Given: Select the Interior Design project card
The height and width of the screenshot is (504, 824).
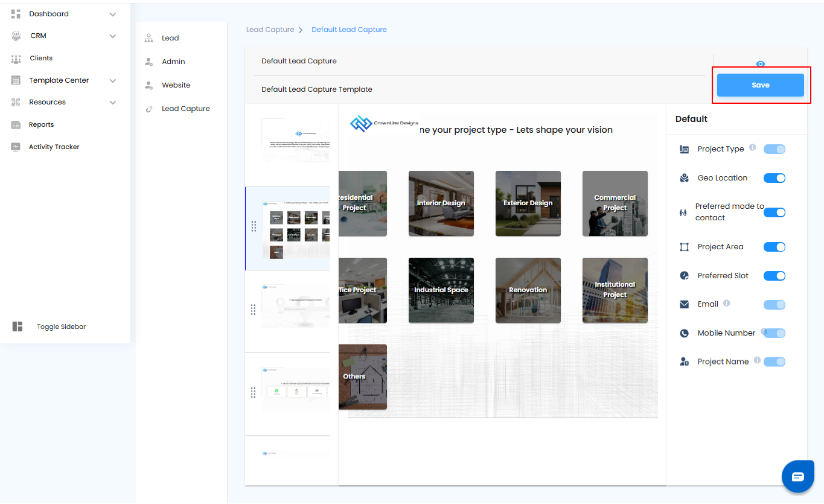Looking at the screenshot, I should click(x=441, y=203).
